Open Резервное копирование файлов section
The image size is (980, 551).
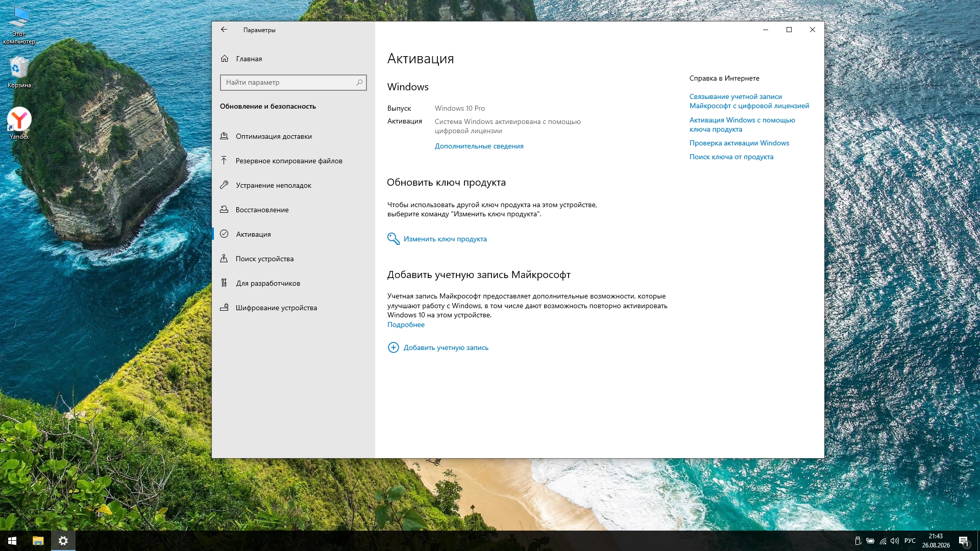tap(293, 161)
